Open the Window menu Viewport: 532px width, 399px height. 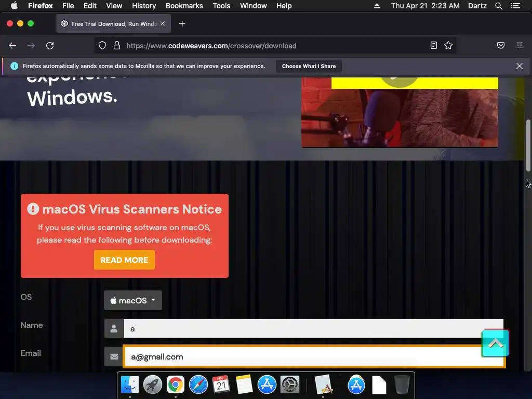(x=254, y=6)
